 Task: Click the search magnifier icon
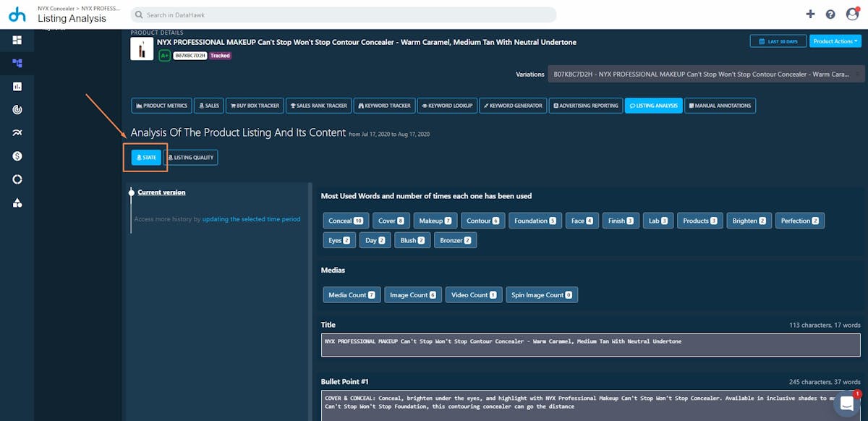[x=138, y=14]
